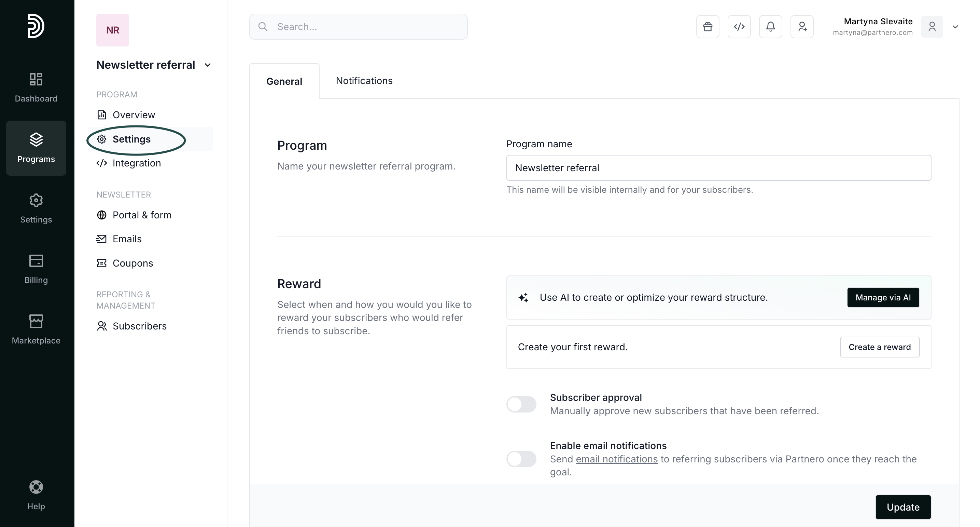Select the Integration menu item

pos(136,163)
